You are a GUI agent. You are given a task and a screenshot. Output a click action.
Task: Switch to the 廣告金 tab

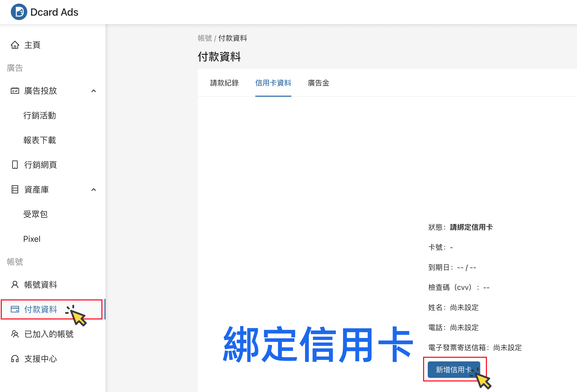[318, 83]
